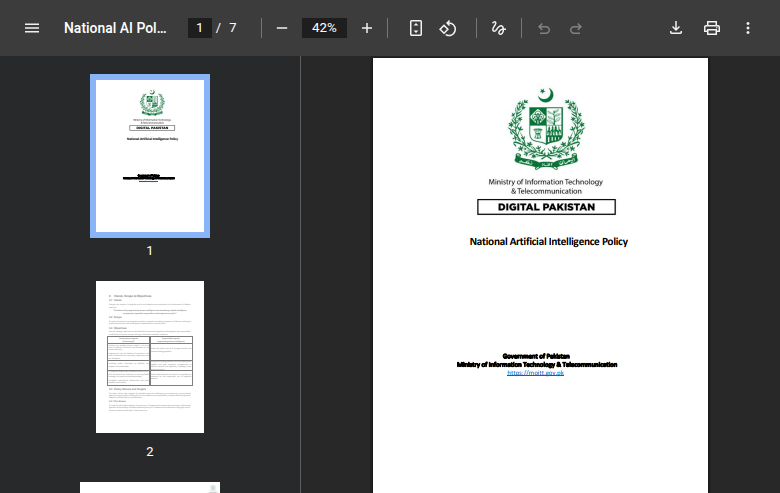Screen dimensions: 780x493
Task: Click the zoom out minus button
Action: tap(282, 28)
